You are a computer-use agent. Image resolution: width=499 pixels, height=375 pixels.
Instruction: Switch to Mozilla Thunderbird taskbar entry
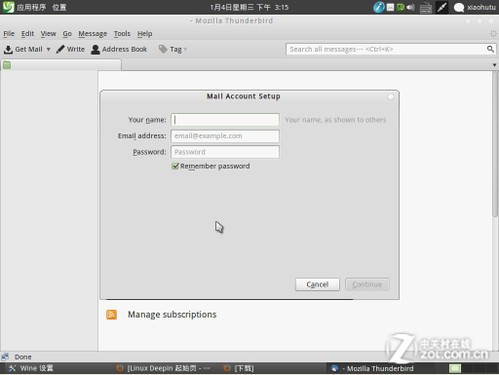(372, 368)
